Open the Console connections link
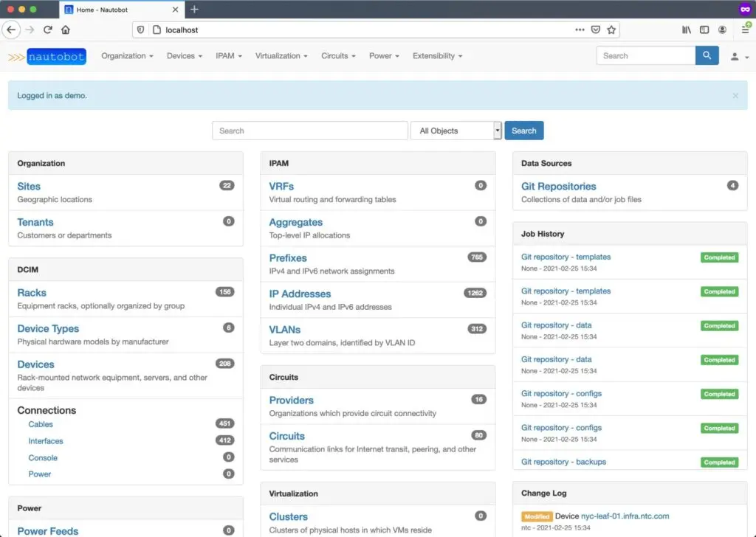 [43, 458]
